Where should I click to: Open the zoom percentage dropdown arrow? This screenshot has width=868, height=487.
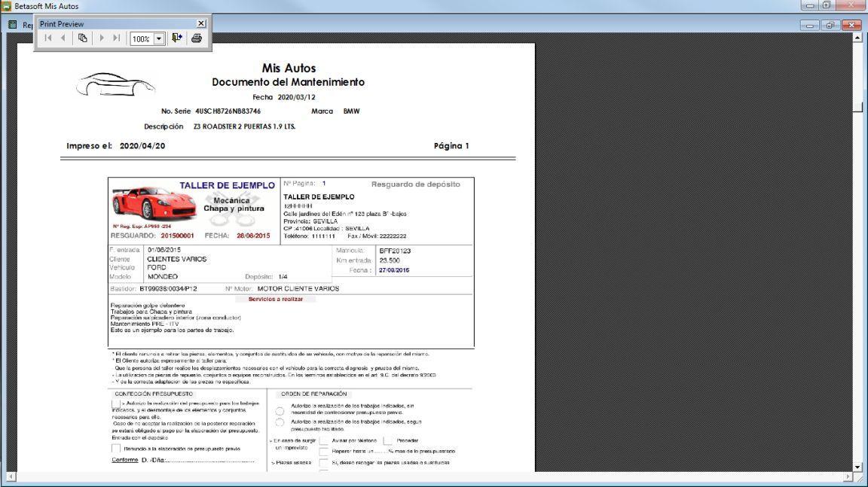(x=159, y=38)
